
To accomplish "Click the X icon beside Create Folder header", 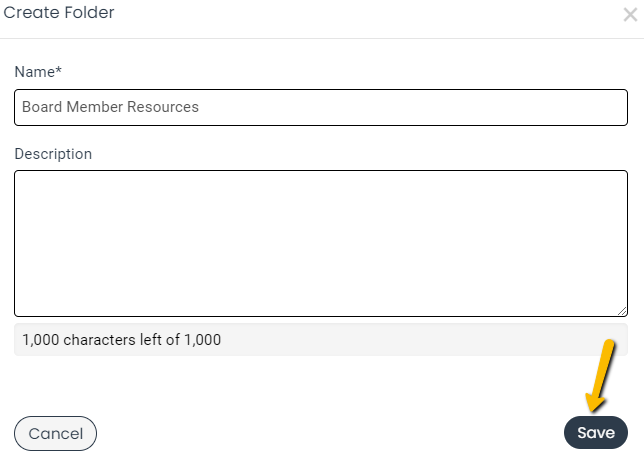I will [x=630, y=15].
